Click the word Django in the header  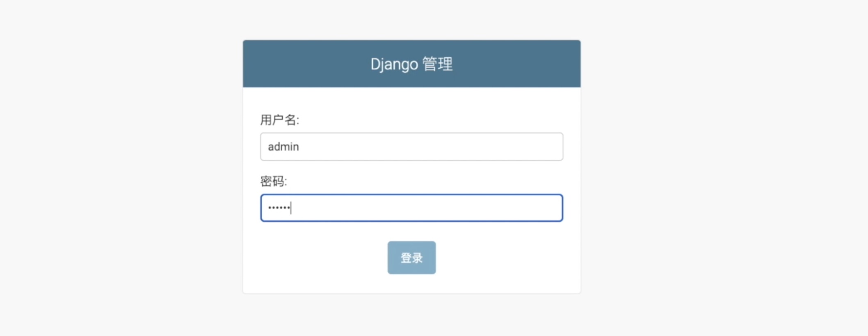click(393, 64)
